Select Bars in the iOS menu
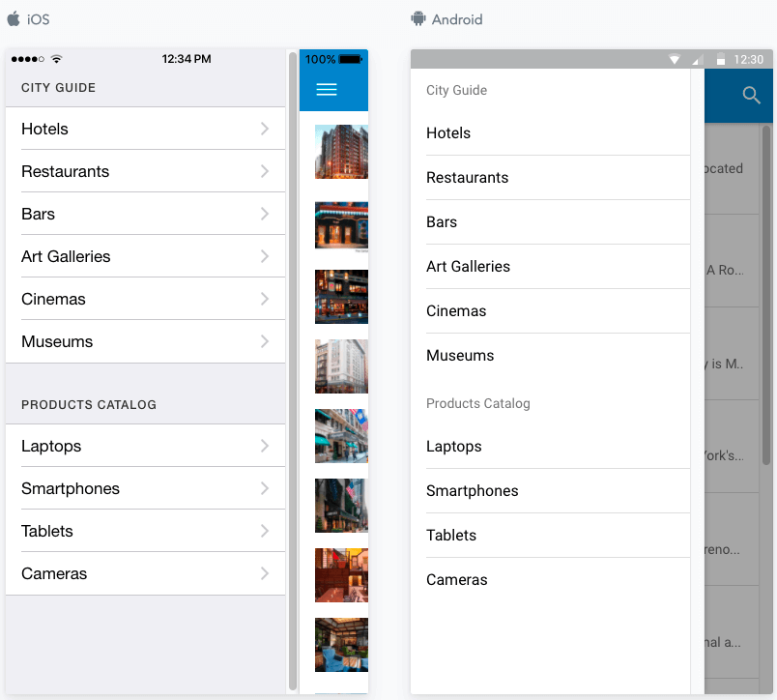Image resolution: width=777 pixels, height=700 pixels. pos(145,214)
